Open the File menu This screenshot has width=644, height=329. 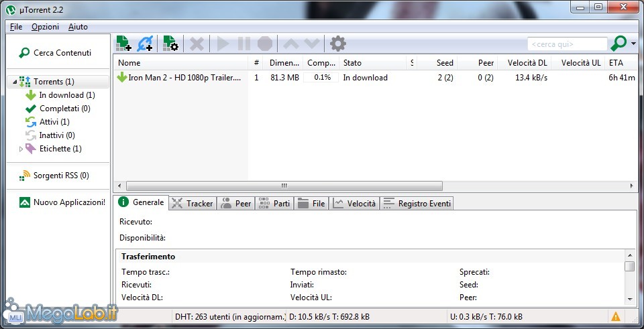pos(16,27)
